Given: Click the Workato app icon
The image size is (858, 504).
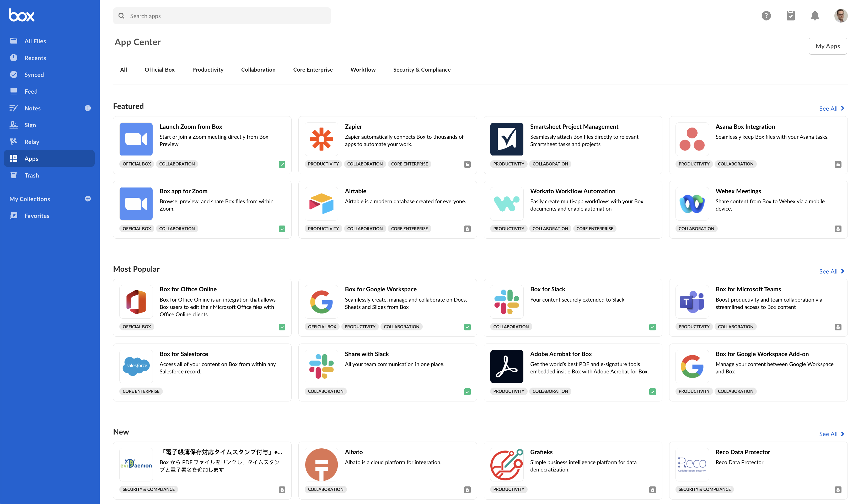Looking at the screenshot, I should tap(507, 204).
